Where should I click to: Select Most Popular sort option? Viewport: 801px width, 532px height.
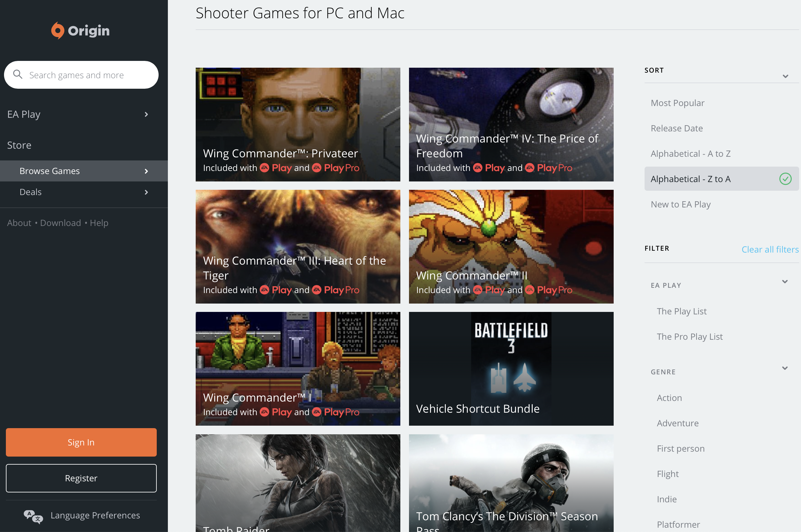point(677,103)
